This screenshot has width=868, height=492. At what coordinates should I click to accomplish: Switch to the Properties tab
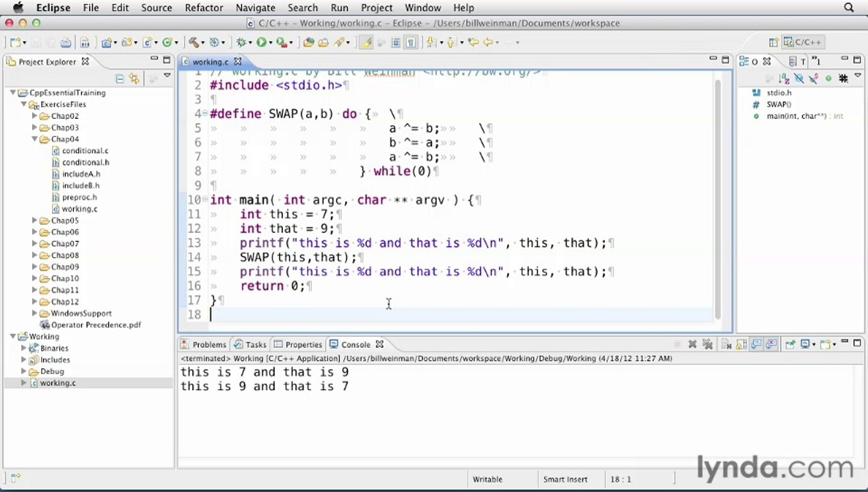pos(297,344)
